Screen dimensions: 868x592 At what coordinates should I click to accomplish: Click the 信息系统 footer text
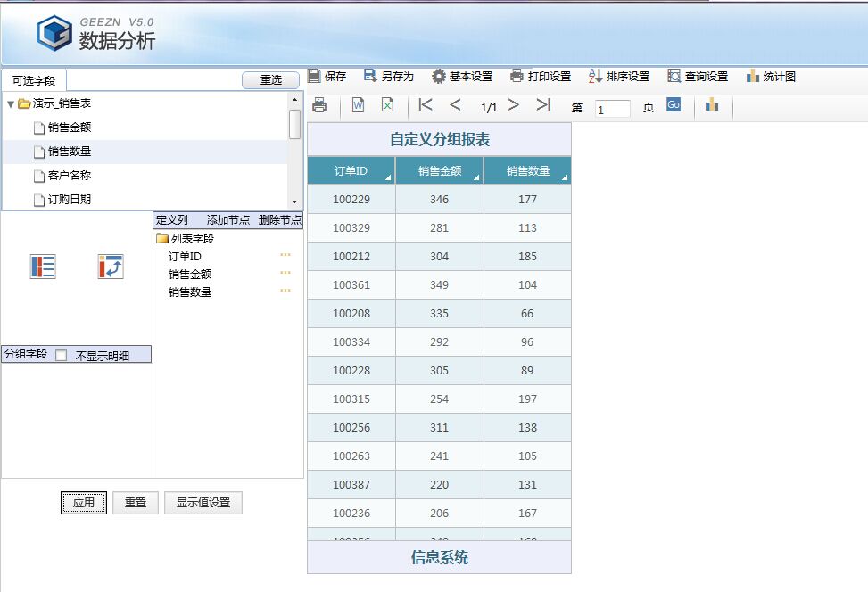pyautogui.click(x=440, y=557)
